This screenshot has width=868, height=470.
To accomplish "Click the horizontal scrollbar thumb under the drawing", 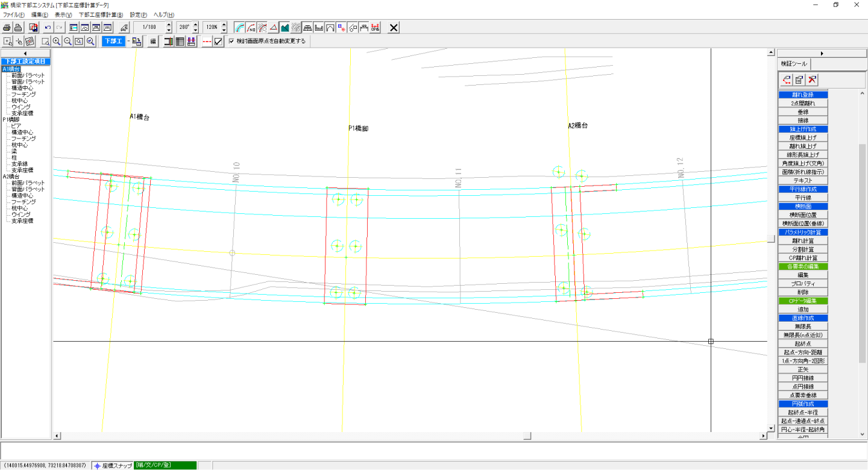I will pos(527,436).
